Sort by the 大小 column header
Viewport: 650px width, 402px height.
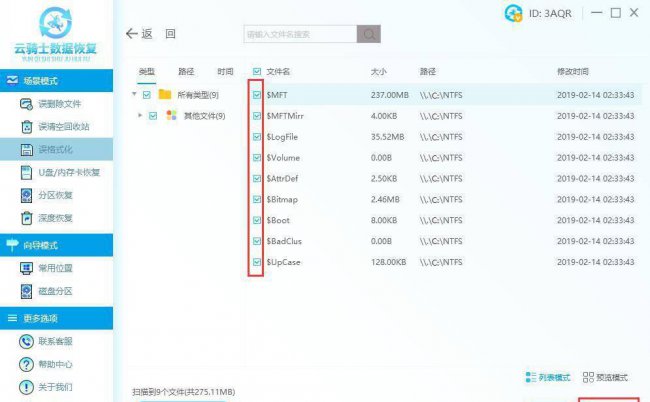[378, 72]
